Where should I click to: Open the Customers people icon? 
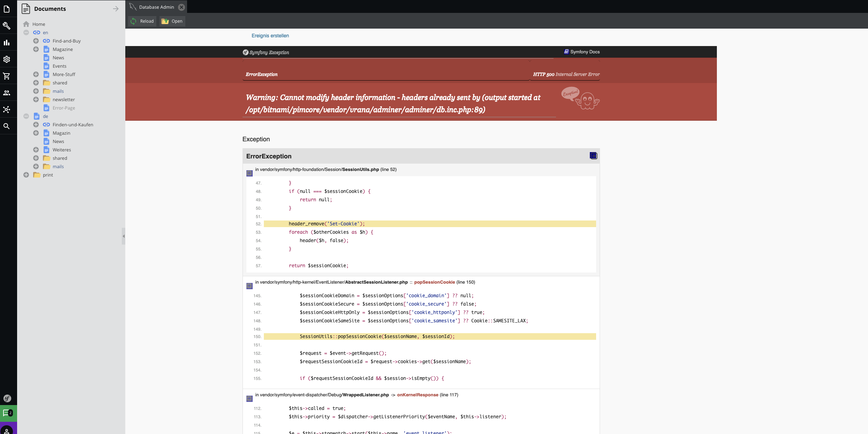pyautogui.click(x=7, y=93)
